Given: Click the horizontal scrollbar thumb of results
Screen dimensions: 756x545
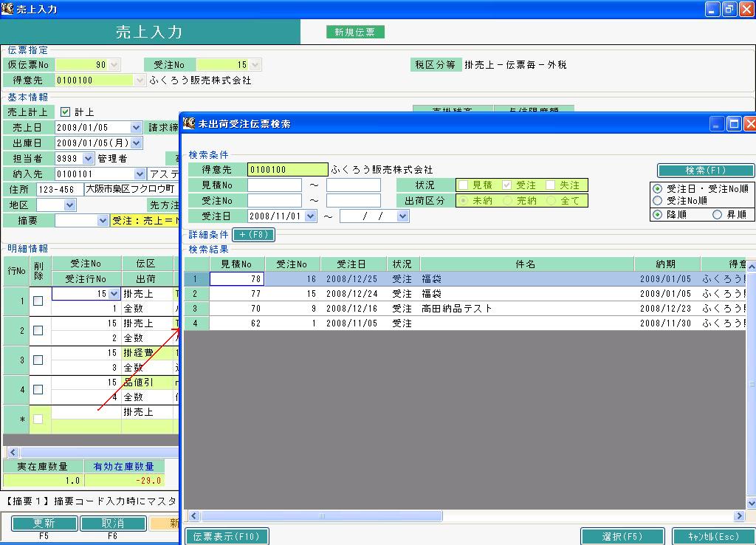Looking at the screenshot, I should click(322, 515).
